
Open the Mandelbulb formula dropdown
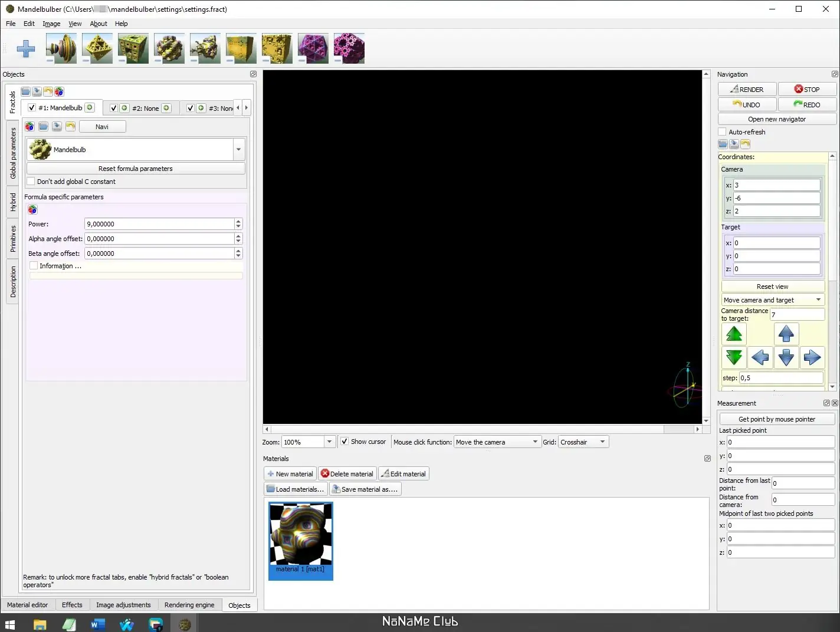(x=238, y=150)
